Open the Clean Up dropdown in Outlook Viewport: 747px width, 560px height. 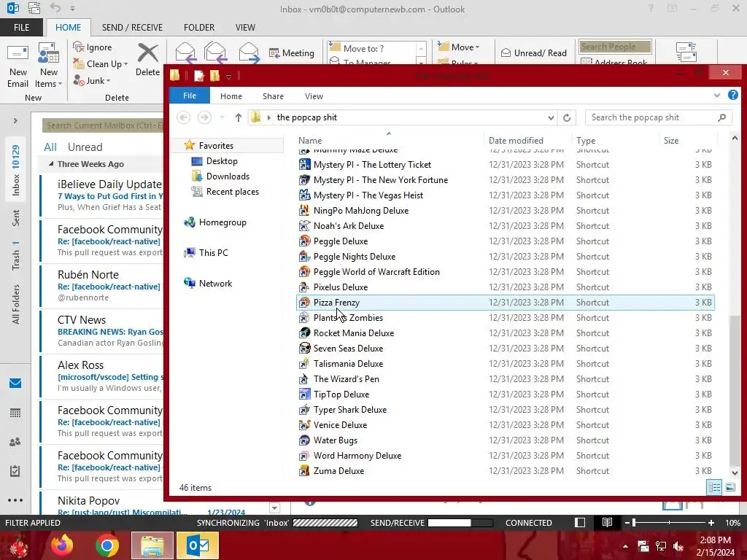pos(101,64)
